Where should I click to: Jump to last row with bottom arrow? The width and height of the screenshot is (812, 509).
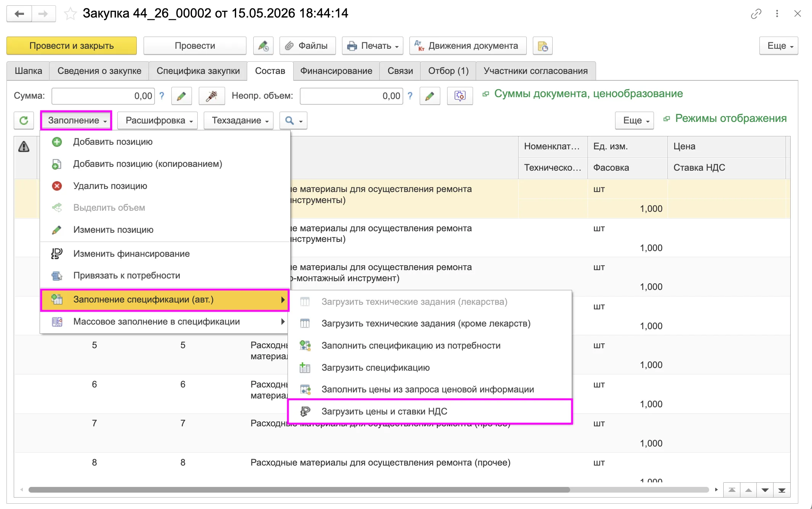coord(782,490)
